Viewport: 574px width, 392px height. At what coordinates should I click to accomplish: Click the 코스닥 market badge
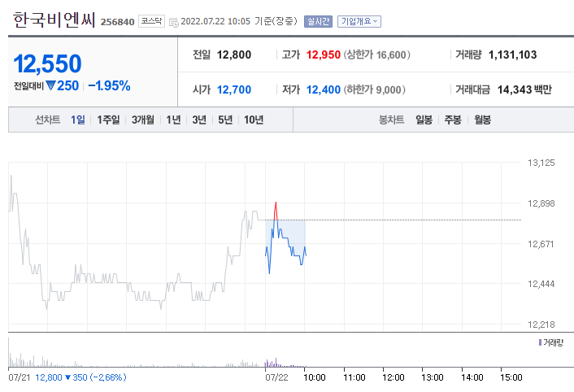point(151,21)
